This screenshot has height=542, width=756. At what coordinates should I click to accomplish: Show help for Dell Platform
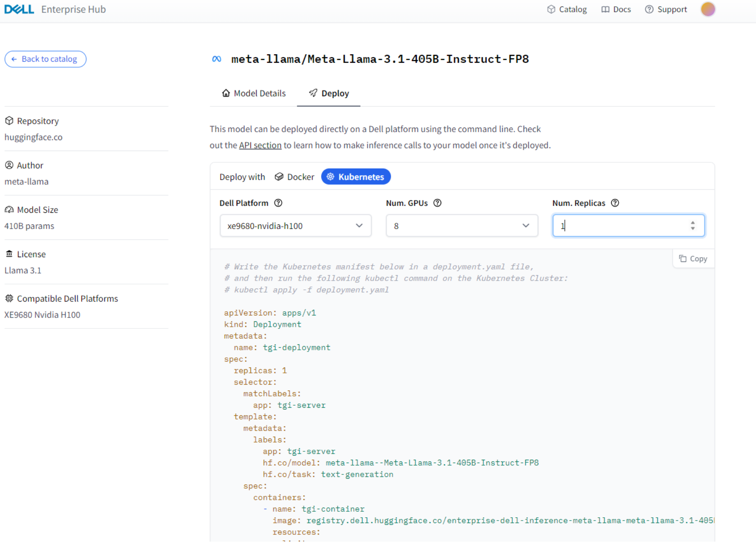pos(278,203)
